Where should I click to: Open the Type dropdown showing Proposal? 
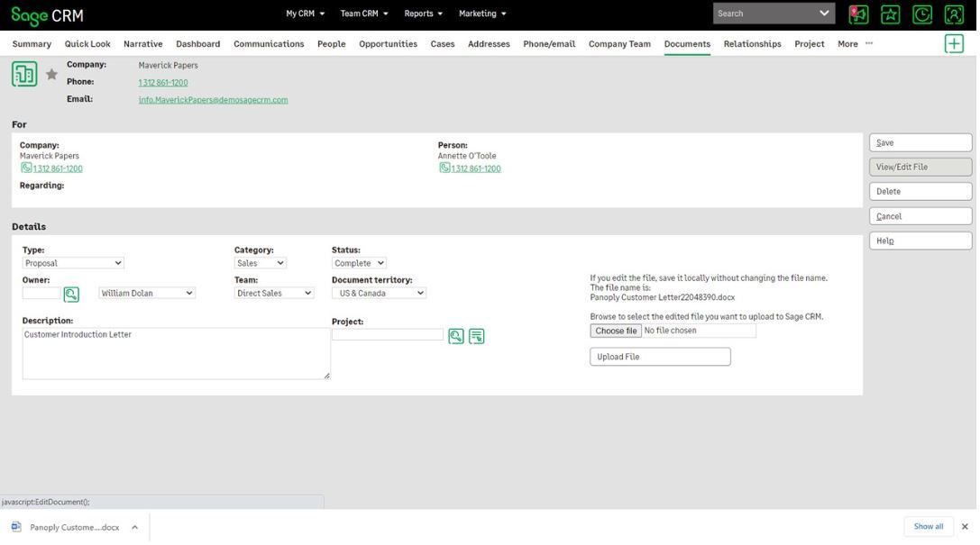pos(73,263)
